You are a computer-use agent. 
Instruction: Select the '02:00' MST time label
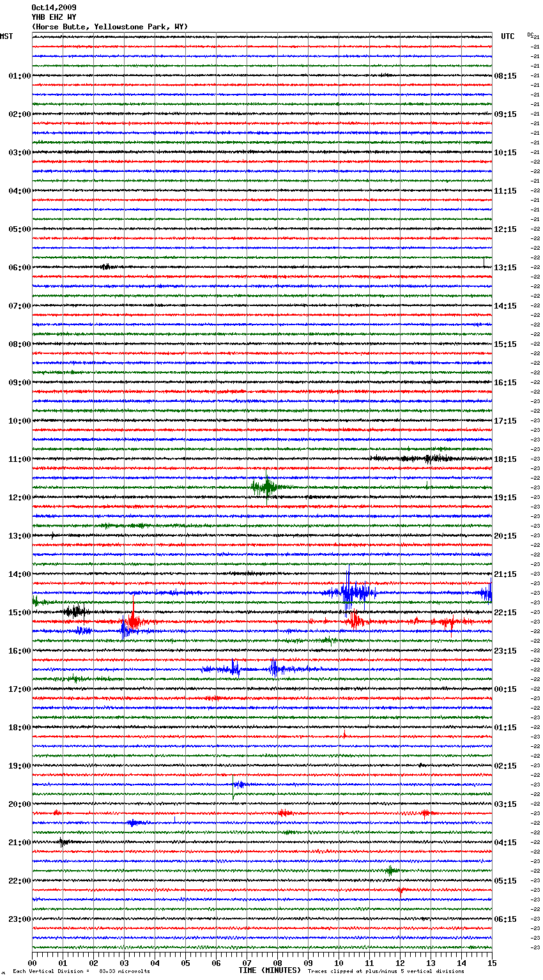click(20, 114)
